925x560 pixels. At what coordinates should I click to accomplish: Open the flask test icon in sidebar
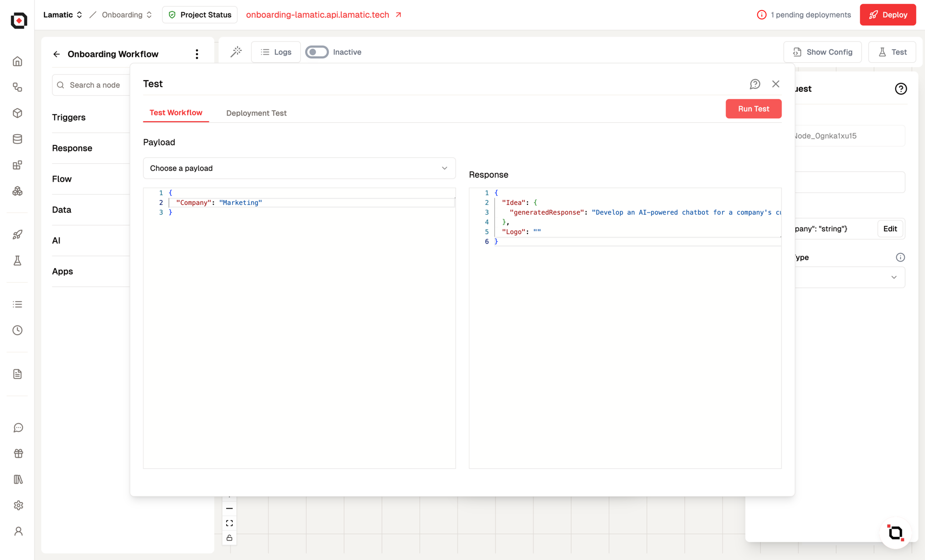pyautogui.click(x=17, y=261)
